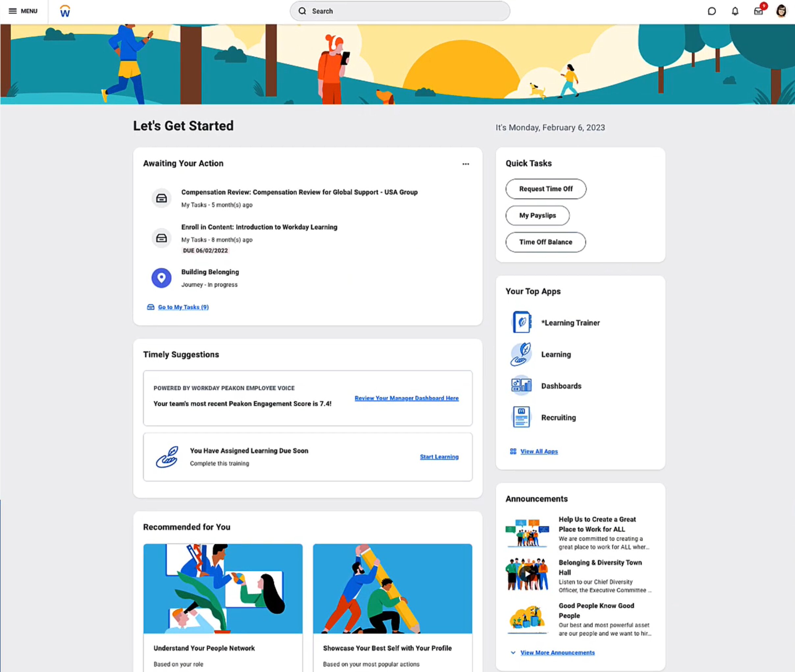This screenshot has height=672, width=795.
Task: Open the Recruiting app icon
Action: click(521, 417)
